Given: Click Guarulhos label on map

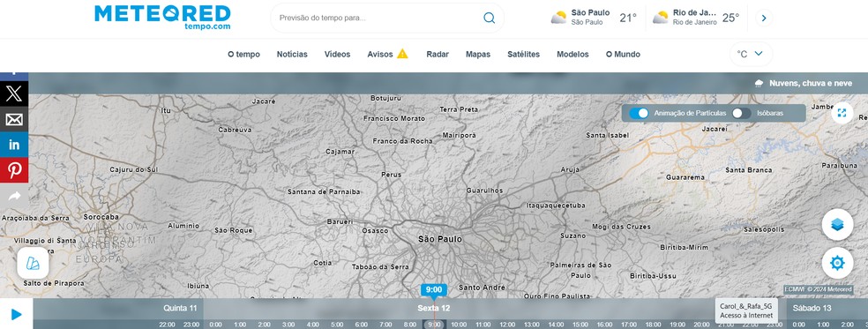Looking at the screenshot, I should coord(484,191).
